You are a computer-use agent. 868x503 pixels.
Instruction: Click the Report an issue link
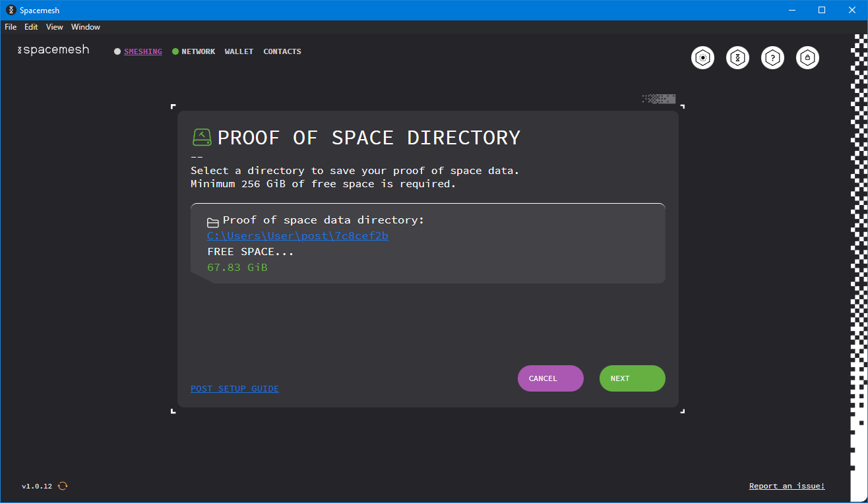[x=787, y=486]
